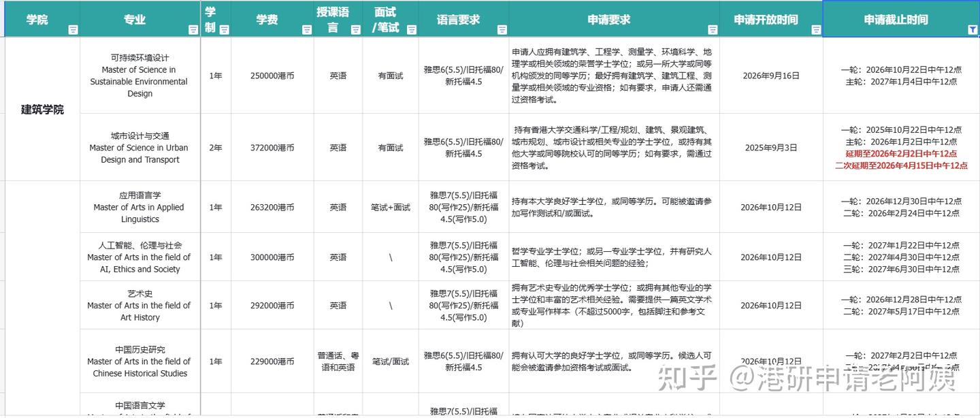Select the Sustainable Environmental Design program cell
Image resolution: width=980 pixels, height=418 pixels.
coord(140,76)
